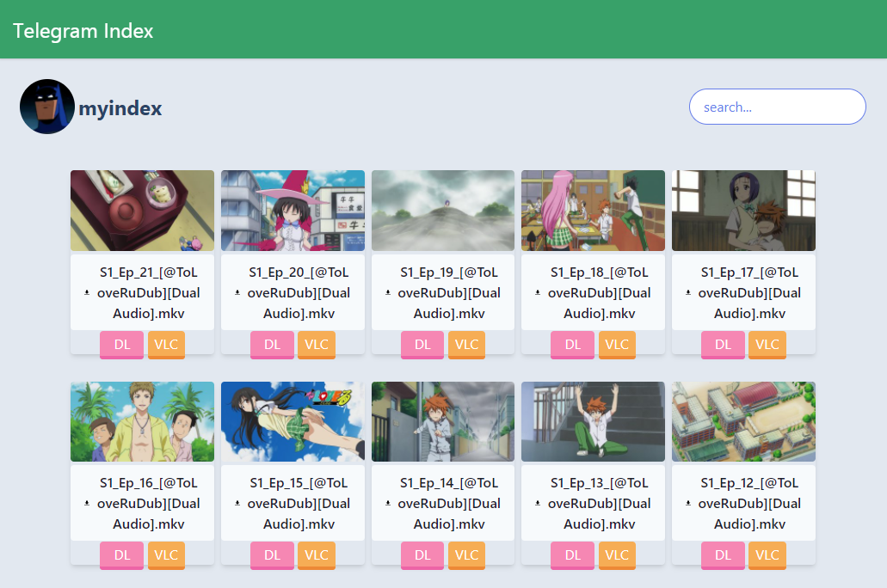This screenshot has height=588, width=887.
Task: Hit the VLC button under S1_Ep_16
Action: (166, 555)
